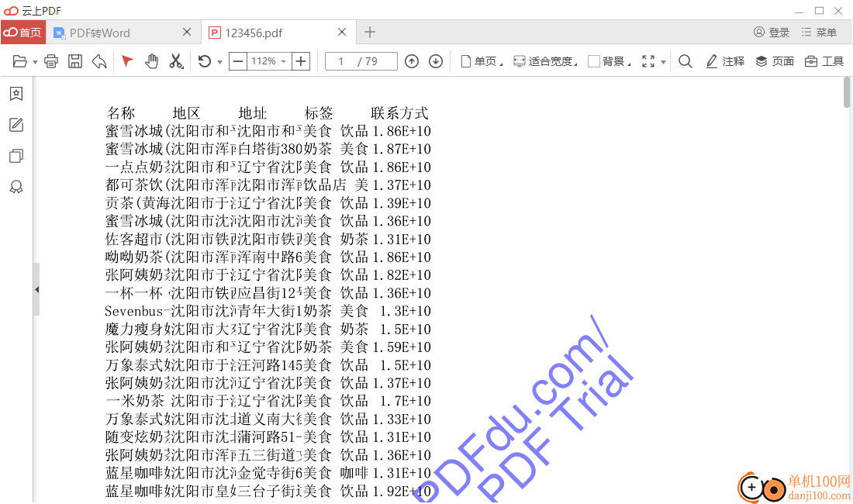Switch to the 首页 home tab
The height and width of the screenshot is (504, 853).
[x=22, y=33]
